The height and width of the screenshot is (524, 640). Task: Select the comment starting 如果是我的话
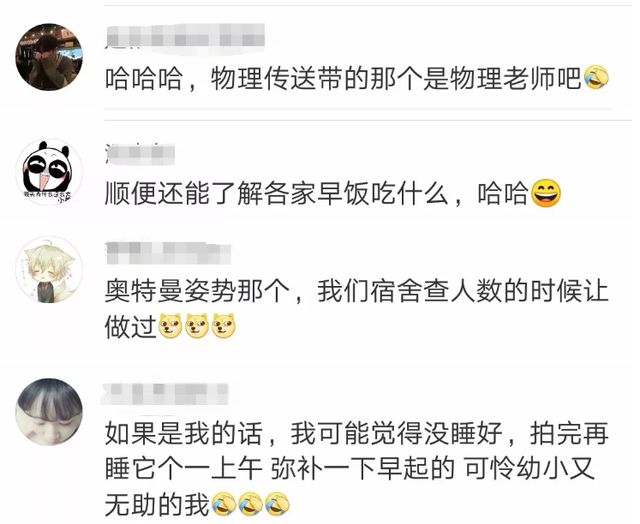(x=357, y=468)
